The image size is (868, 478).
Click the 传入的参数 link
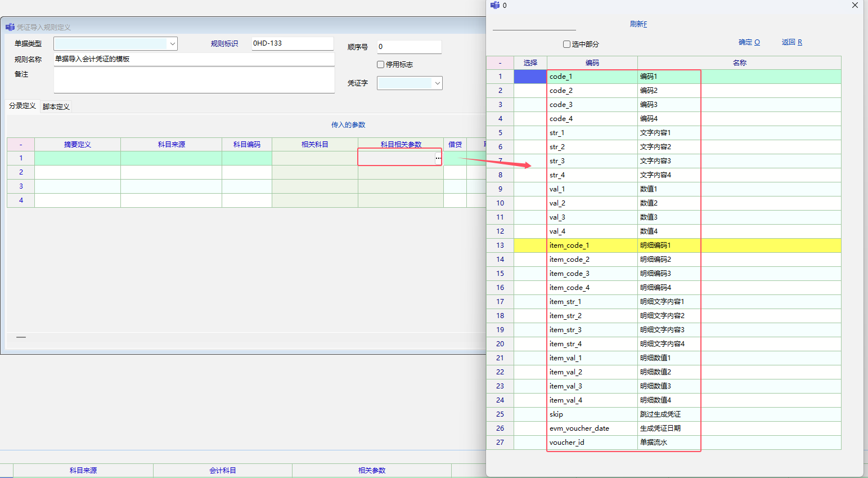[348, 125]
